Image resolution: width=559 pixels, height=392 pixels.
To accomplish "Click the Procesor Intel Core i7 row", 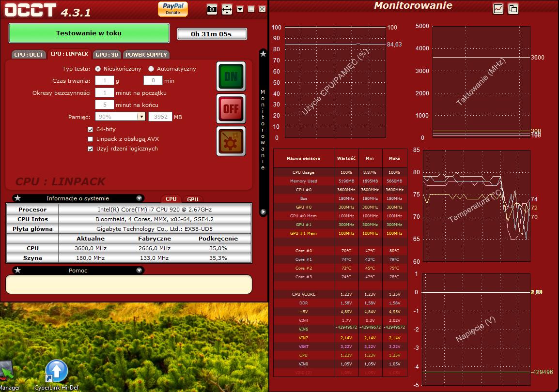I will (x=129, y=210).
